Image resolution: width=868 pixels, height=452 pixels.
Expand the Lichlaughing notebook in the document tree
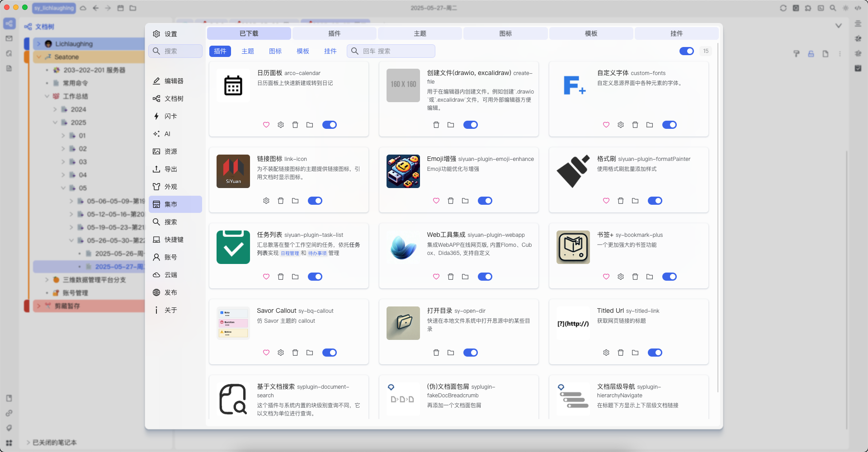tap(39, 44)
